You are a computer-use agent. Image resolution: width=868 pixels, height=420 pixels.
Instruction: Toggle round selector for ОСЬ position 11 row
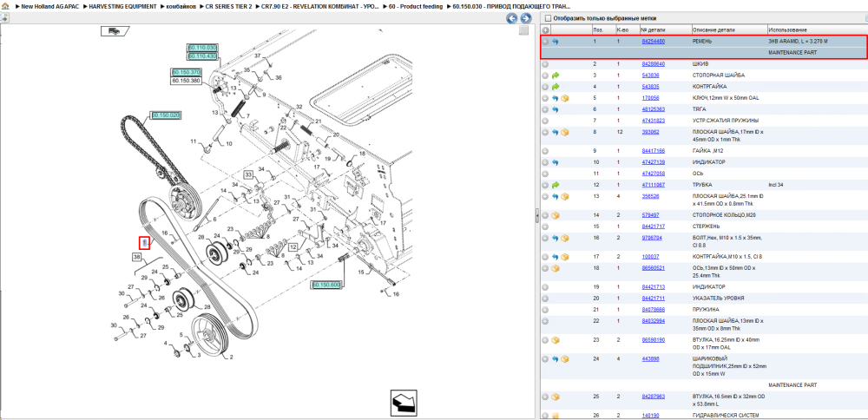(545, 174)
